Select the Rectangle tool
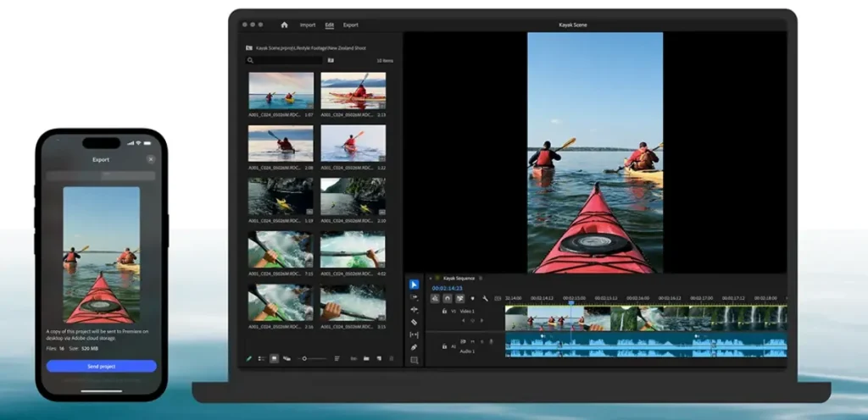Image resolution: width=868 pixels, height=420 pixels. coord(414,361)
